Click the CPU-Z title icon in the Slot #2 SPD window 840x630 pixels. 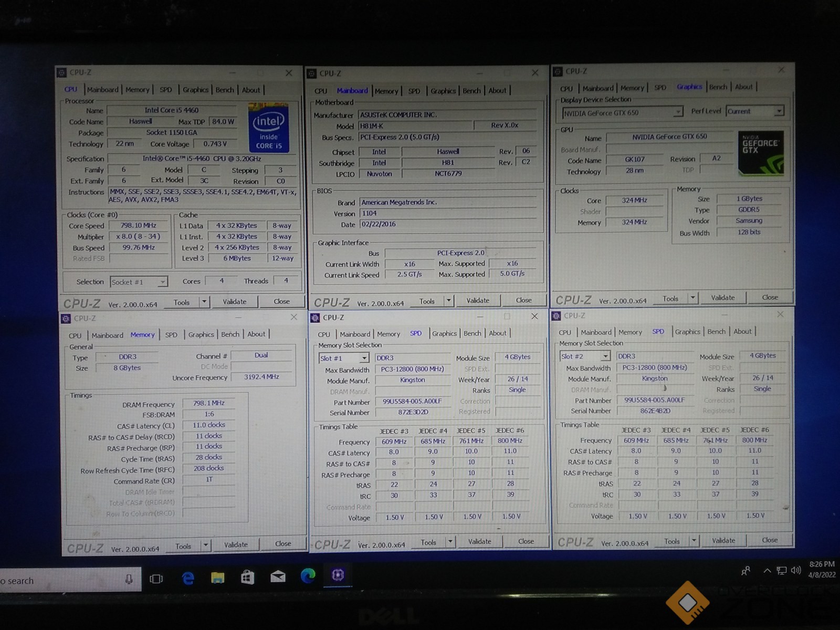click(556, 316)
